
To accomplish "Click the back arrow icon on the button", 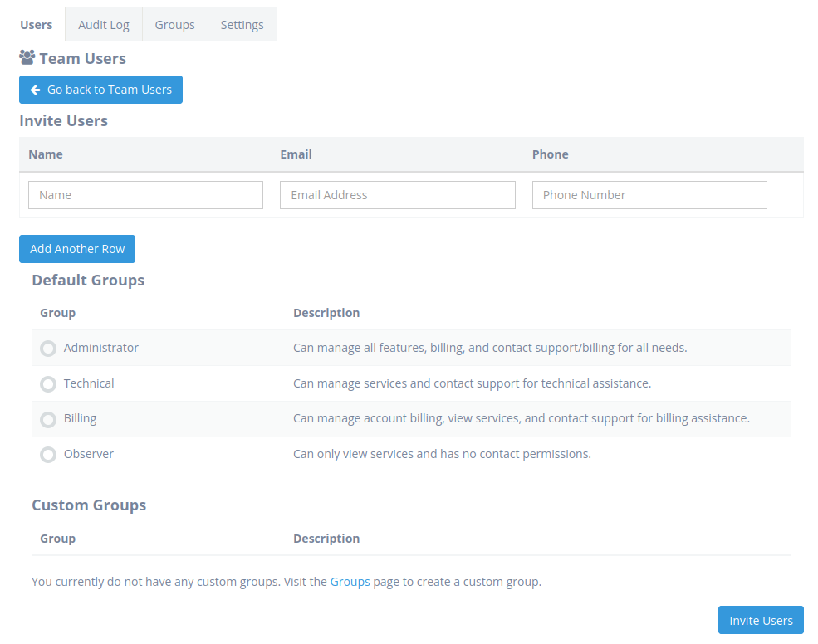I will pyautogui.click(x=36, y=90).
